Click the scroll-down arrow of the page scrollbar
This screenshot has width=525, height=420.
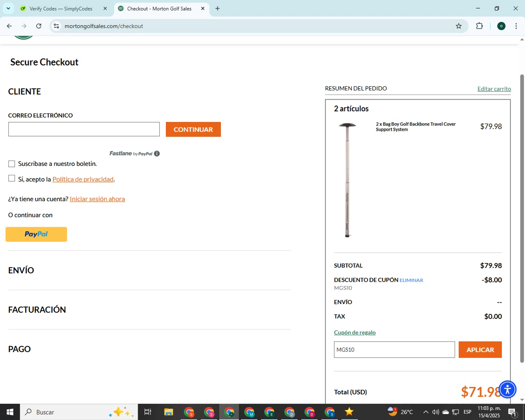[522, 400]
